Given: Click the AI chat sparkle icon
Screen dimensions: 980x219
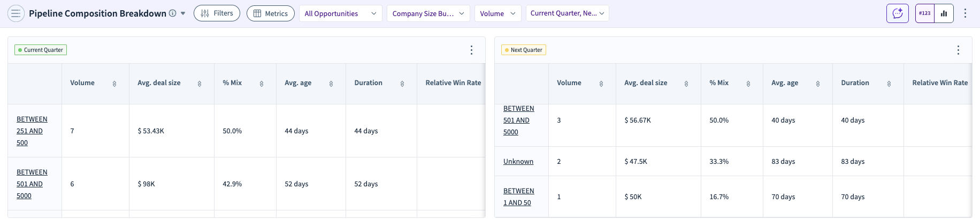Looking at the screenshot, I should click(x=897, y=13).
